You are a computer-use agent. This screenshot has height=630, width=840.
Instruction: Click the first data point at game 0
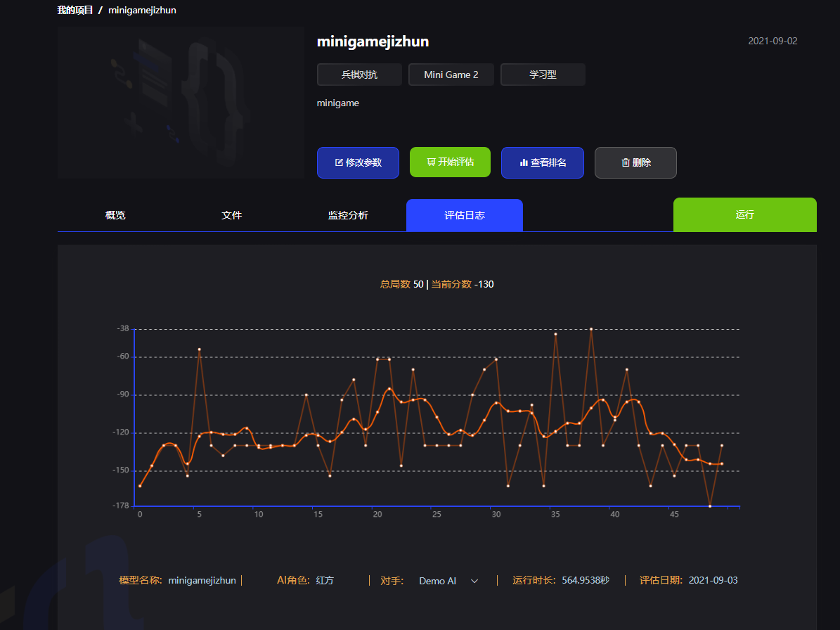coord(140,486)
